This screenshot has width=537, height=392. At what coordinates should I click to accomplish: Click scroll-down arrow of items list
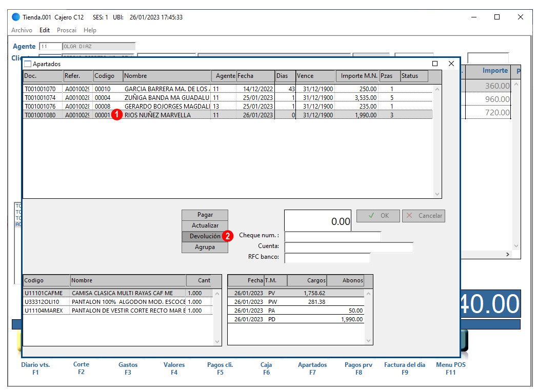click(x=217, y=341)
